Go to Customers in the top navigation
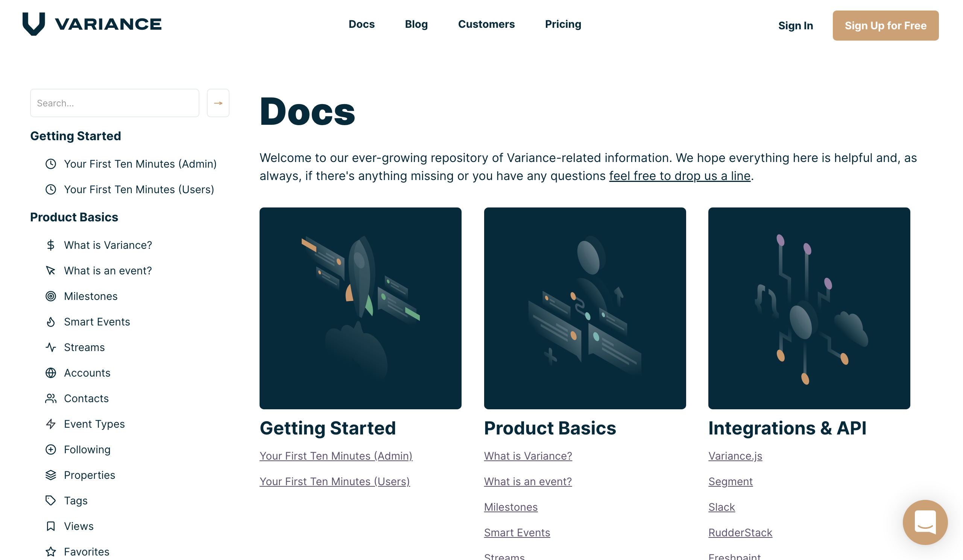Screen dimensions: 963x560 pyautogui.click(x=486, y=24)
